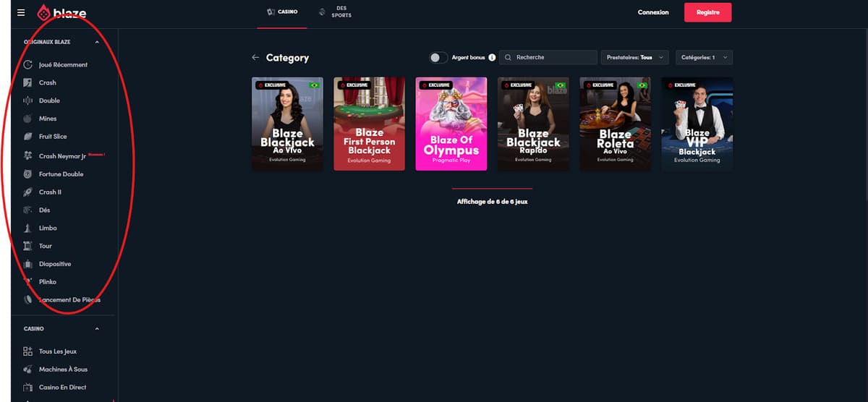Click the Blaze flame logo
The width and height of the screenshot is (868, 402).
(x=44, y=12)
